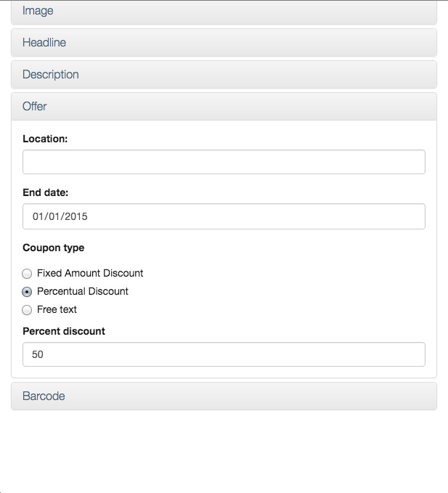Focus the empty Location text field
The image size is (448, 493).
coord(224,162)
